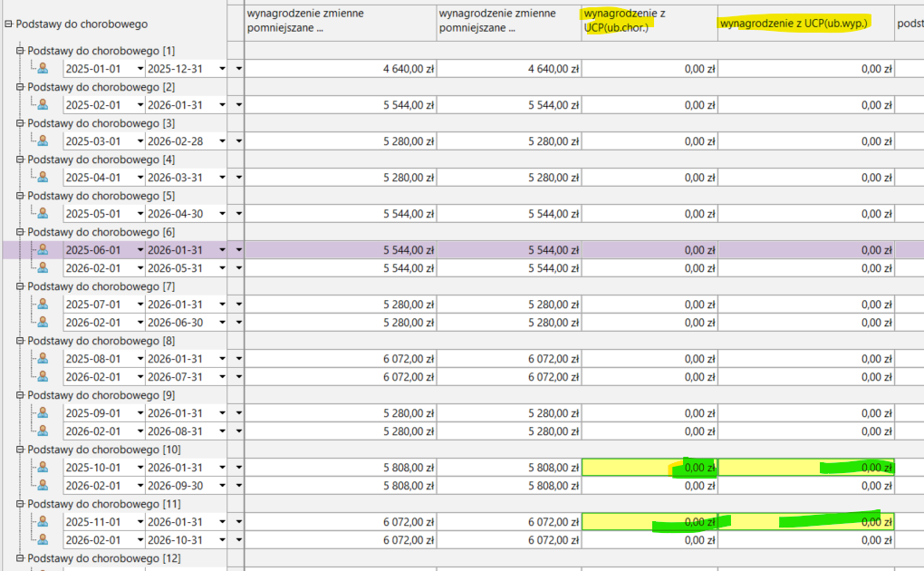Open end date dropdown showing 2026-09-30
924x571 pixels.
tap(221, 485)
